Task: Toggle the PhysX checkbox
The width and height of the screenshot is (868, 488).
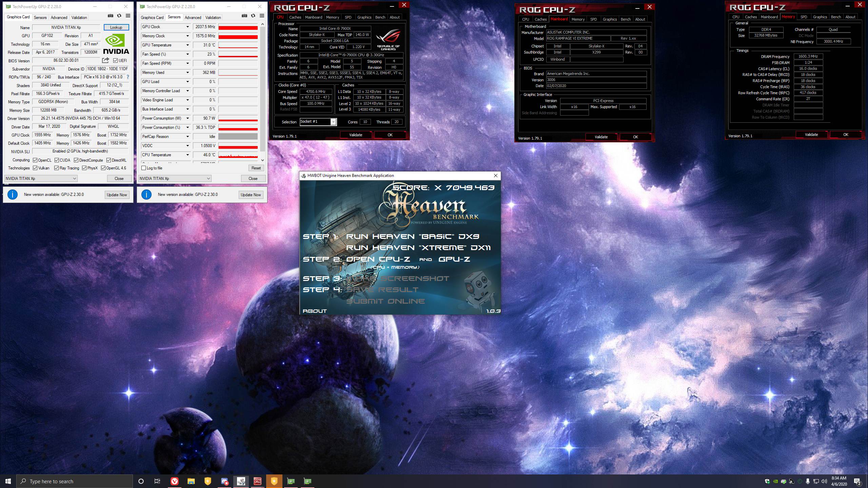Action: 84,168
